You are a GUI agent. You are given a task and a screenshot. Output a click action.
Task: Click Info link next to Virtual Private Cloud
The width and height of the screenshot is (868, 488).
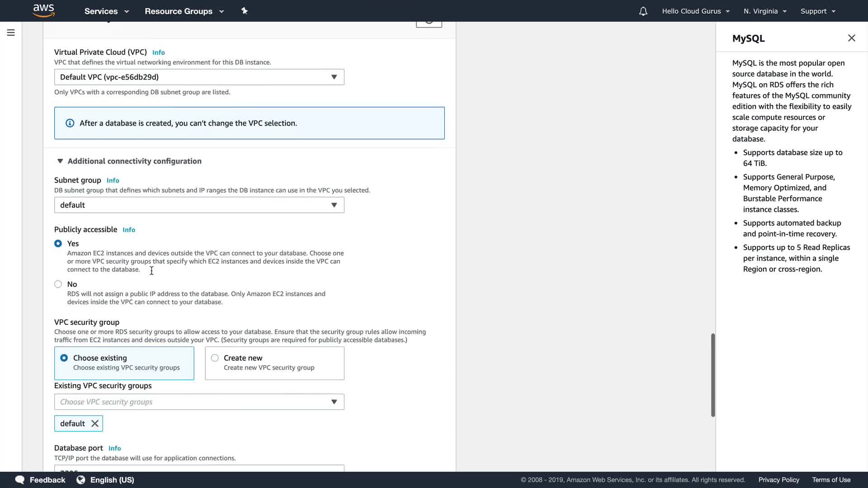click(158, 52)
